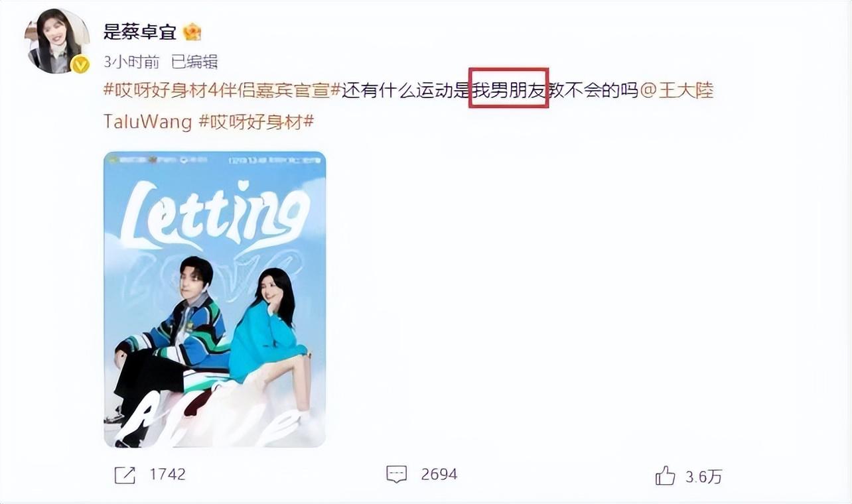Image resolution: width=852 pixels, height=504 pixels.
Task: Click the post text 还有什么运动是
Action: tap(406, 90)
